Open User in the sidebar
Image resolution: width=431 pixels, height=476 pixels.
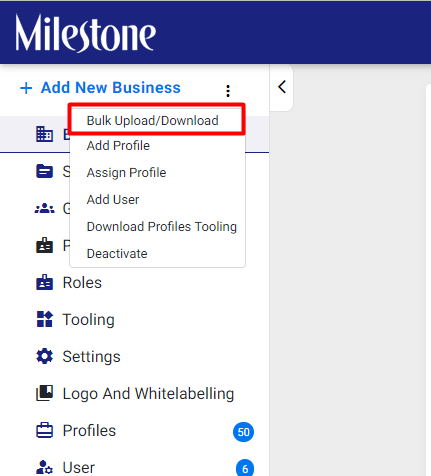point(79,467)
